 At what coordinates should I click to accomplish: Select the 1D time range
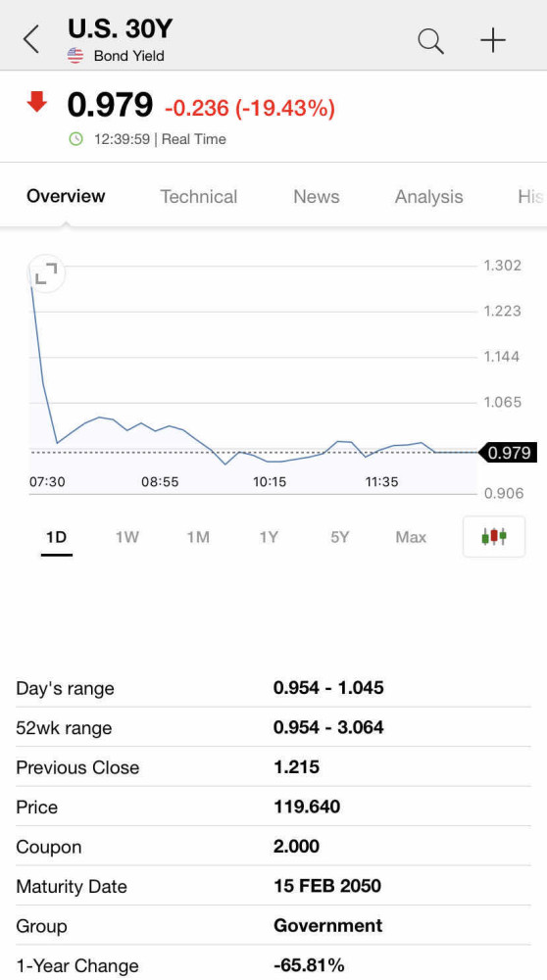click(x=56, y=537)
